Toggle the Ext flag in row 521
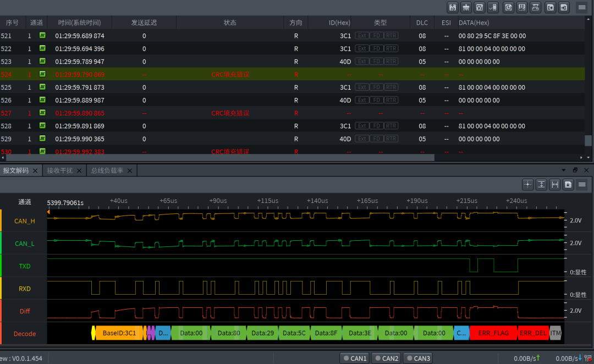This screenshot has height=364, width=594. pyautogui.click(x=362, y=36)
